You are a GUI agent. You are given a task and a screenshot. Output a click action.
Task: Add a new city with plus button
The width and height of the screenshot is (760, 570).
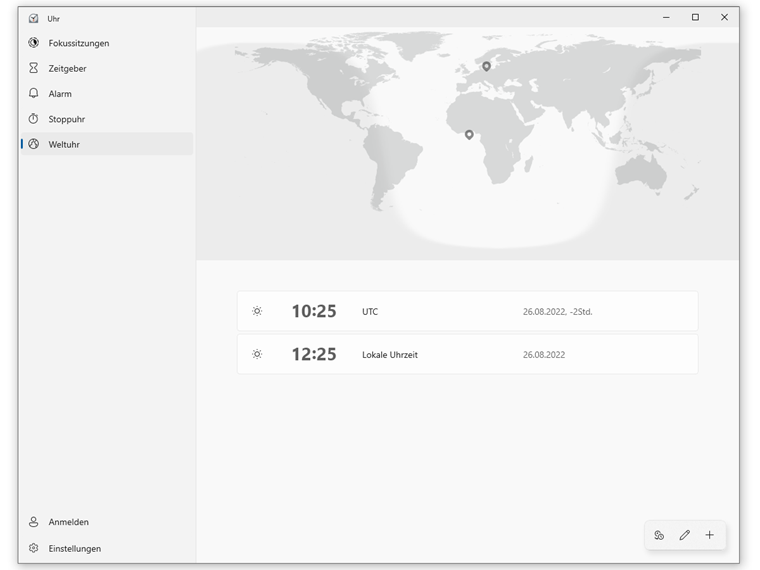pos(710,535)
